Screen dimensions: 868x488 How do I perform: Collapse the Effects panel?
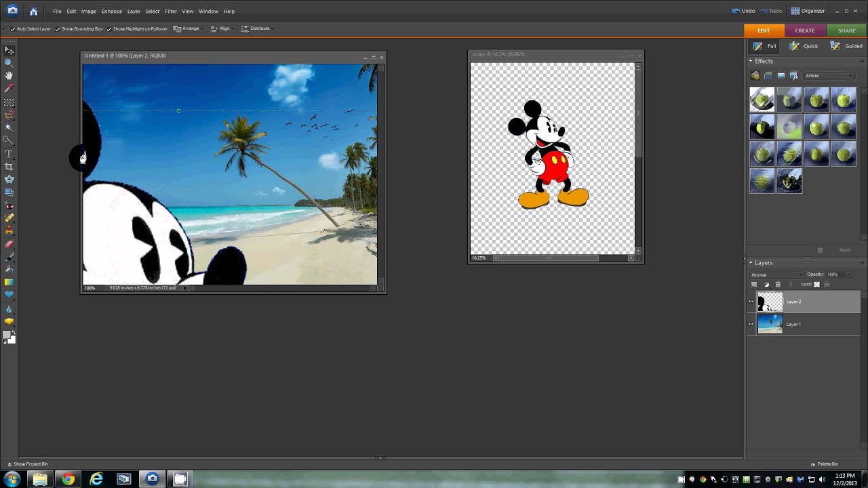point(751,61)
